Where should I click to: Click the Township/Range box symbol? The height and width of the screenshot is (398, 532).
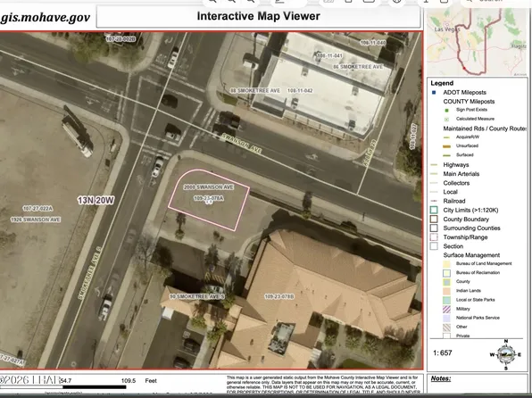(434, 237)
